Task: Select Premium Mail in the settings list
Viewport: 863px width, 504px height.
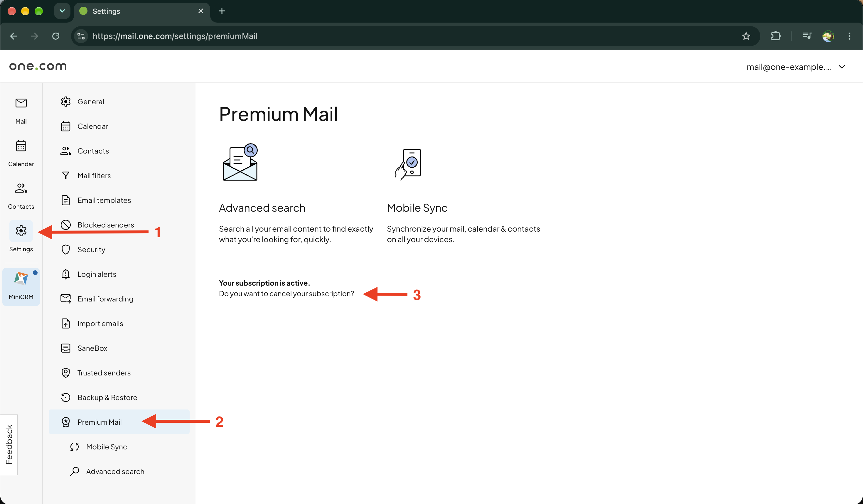Action: pos(119,422)
